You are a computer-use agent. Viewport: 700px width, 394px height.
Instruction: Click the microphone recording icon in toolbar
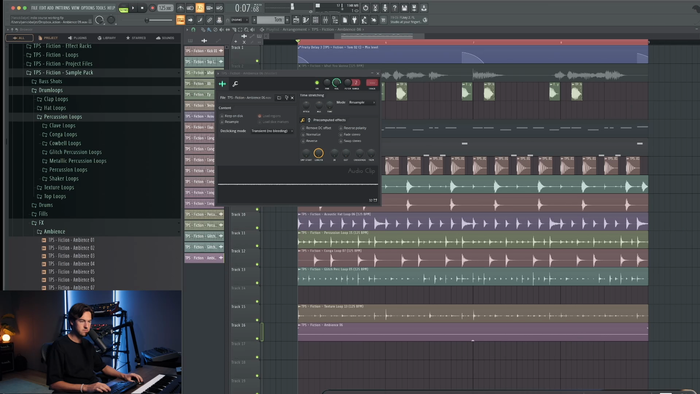pyautogui.click(x=385, y=8)
